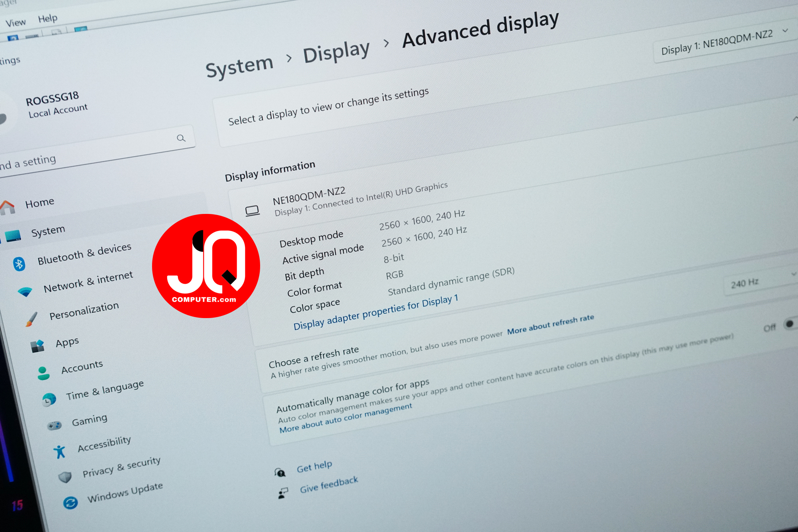Open More about auto color management link

tap(346, 418)
